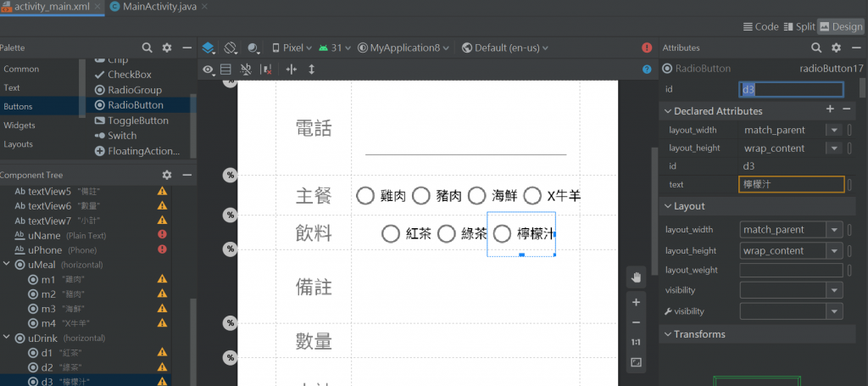Select the Text palette category
This screenshot has height=386, width=868.
12,87
